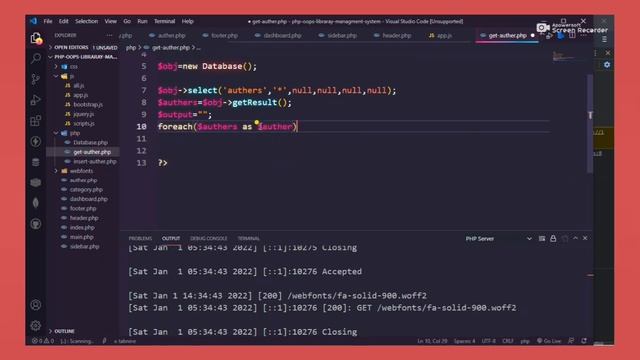Click the lightbulb hint on line 10
The image size is (640, 360).
coord(256,122)
